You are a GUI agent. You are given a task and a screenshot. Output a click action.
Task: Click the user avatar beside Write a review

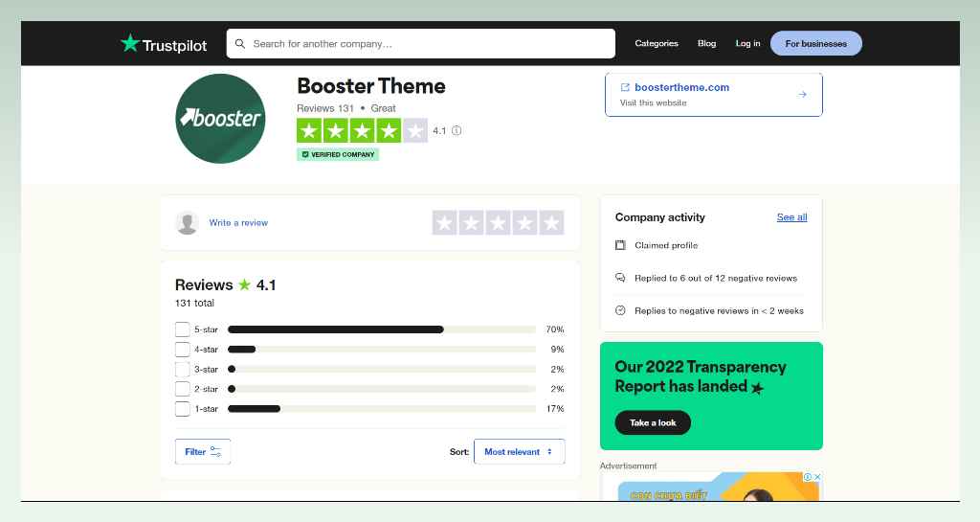tap(187, 222)
